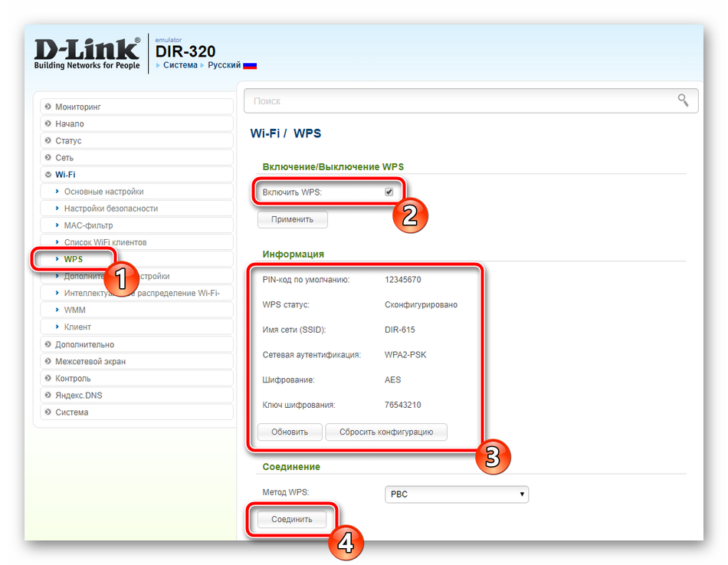This screenshot has width=728, height=565.
Task: Click the Russian flag language icon
Action: 250,65
